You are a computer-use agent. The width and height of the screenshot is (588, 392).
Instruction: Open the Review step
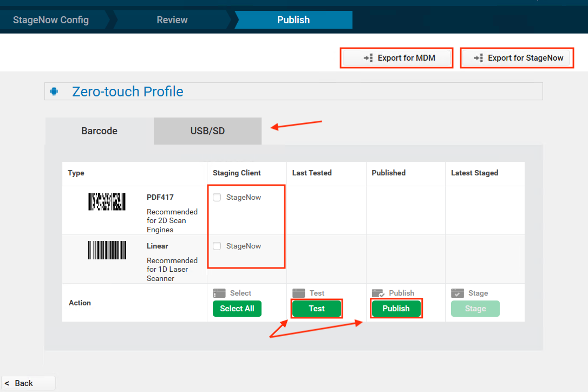[172, 20]
